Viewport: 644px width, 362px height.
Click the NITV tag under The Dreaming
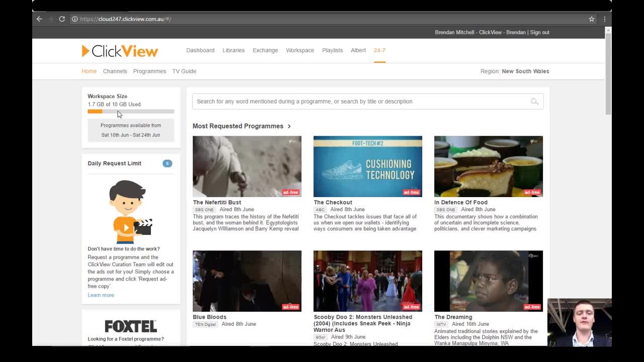(441, 324)
